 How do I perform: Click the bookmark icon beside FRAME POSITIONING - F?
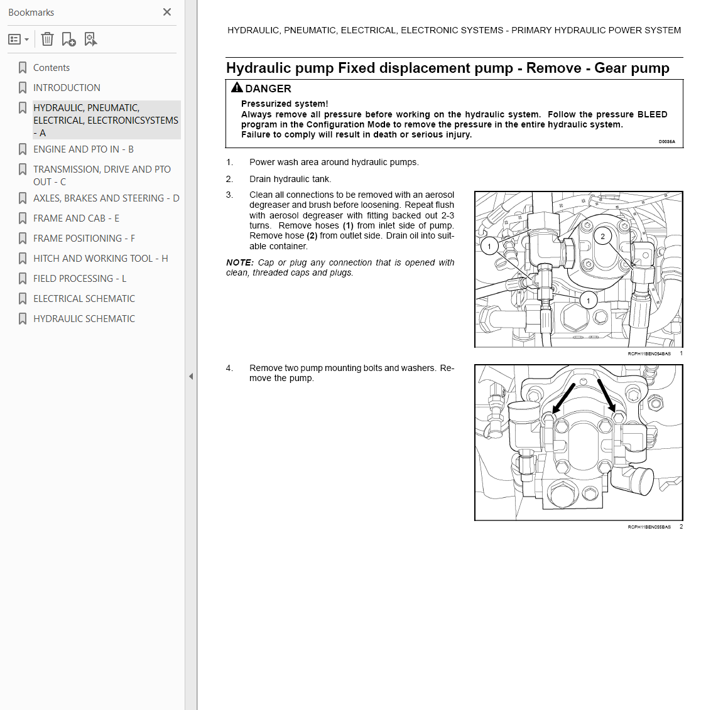pyautogui.click(x=22, y=239)
